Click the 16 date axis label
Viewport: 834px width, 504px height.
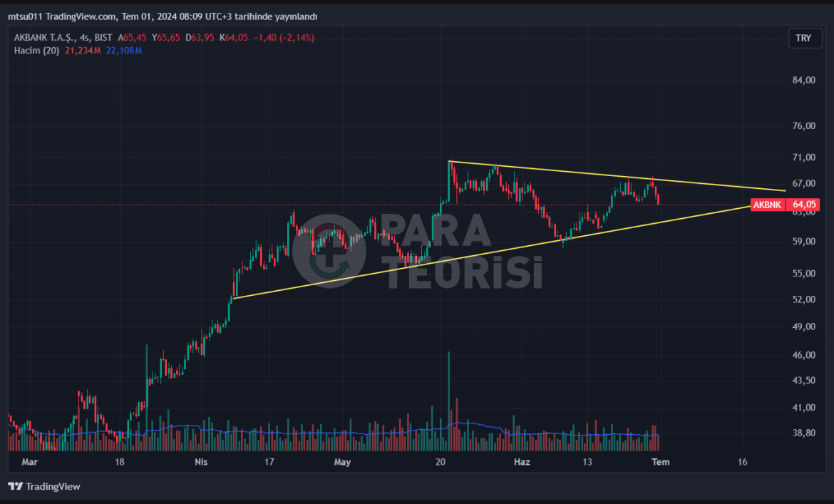pos(742,462)
